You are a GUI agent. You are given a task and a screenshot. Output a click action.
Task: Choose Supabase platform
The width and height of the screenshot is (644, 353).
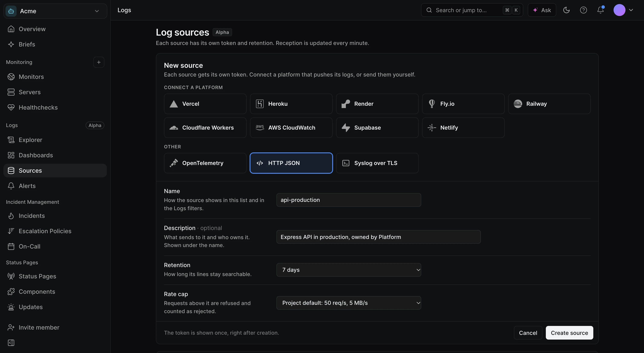tap(377, 128)
